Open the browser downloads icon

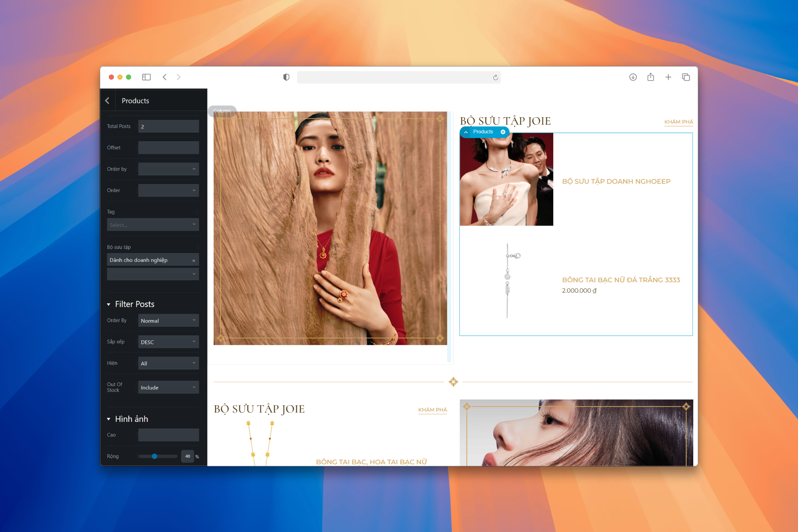coord(633,77)
